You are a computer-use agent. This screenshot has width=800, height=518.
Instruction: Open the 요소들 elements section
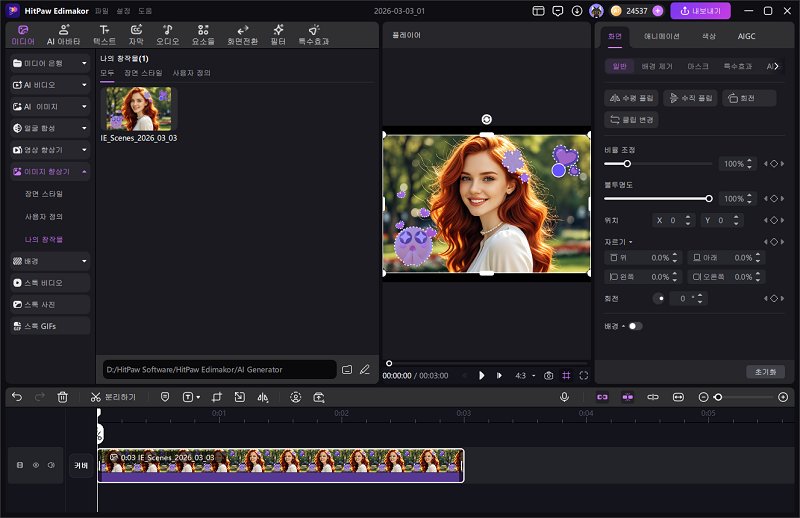(x=203, y=35)
